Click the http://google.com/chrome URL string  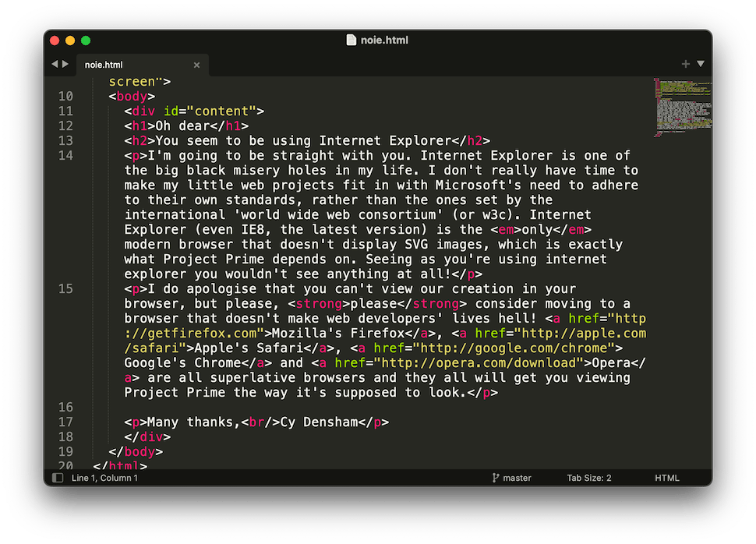514,348
